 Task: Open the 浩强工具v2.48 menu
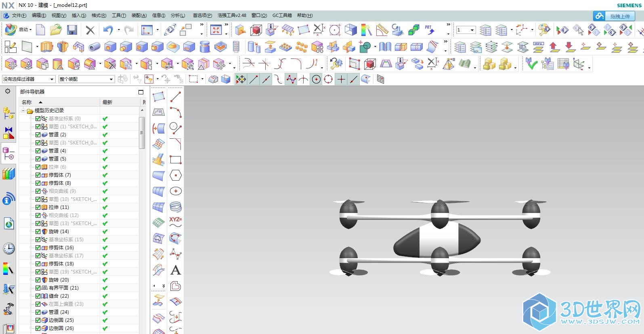point(232,15)
